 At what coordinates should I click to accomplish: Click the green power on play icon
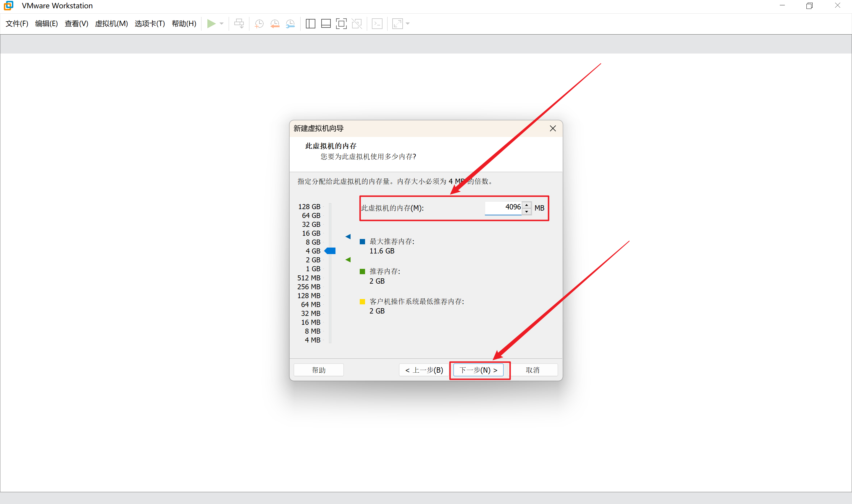(x=211, y=23)
